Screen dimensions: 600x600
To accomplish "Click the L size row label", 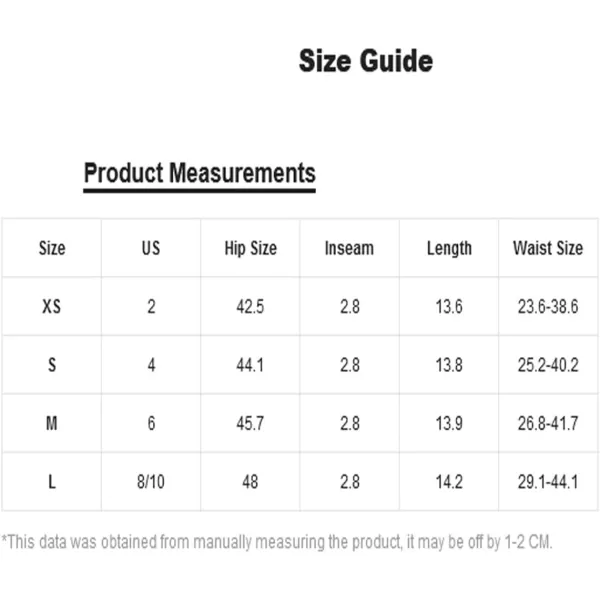I will tap(51, 482).
